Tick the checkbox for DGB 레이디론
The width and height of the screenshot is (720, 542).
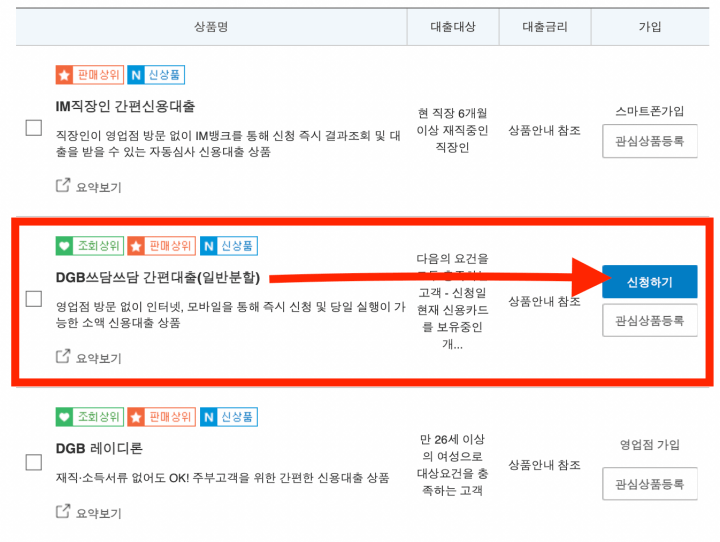coord(34,462)
